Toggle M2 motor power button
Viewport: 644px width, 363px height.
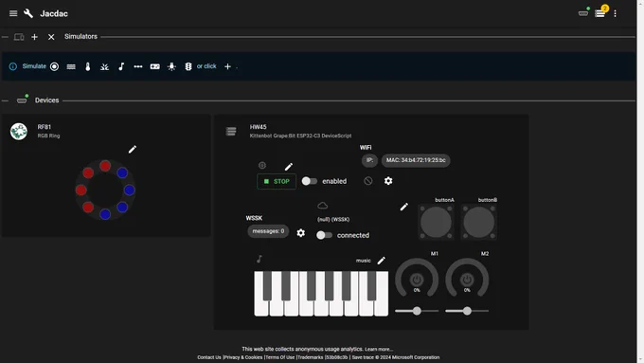point(467,280)
